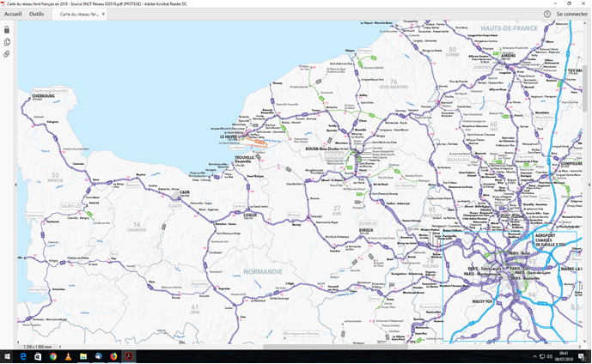This screenshot has width=592, height=364.
Task: Click the taskbar clock showing 09:41
Action: [564, 356]
